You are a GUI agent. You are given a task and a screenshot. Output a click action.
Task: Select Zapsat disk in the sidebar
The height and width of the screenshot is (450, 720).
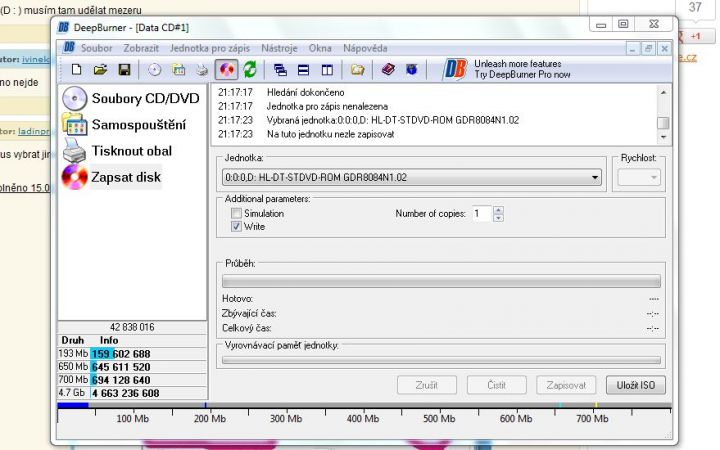coord(112,177)
